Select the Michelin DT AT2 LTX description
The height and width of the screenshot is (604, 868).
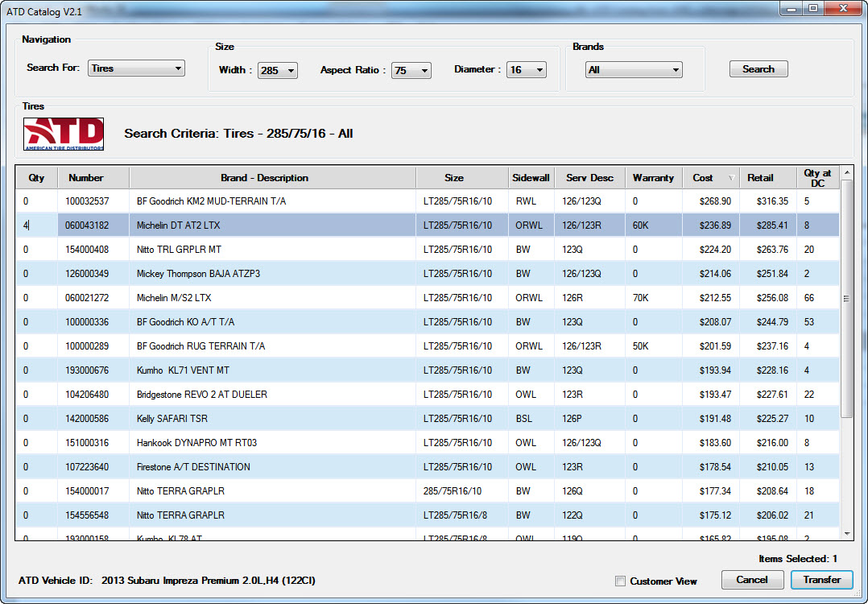[178, 225]
